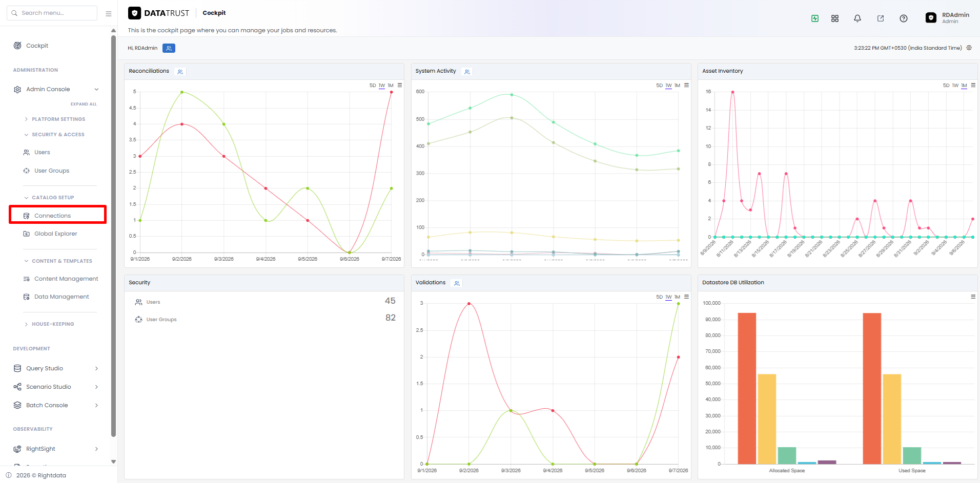Viewport: 980px width, 483px height.
Task: Set Asset Inventory chart to 5D range
Action: tap(946, 86)
